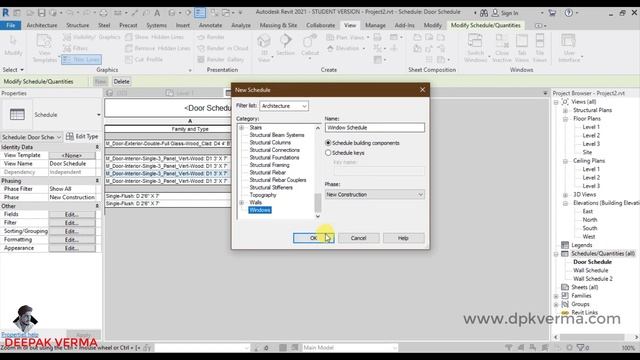640x360 pixels.
Task: Click the Delete button in options bar
Action: pos(121,82)
